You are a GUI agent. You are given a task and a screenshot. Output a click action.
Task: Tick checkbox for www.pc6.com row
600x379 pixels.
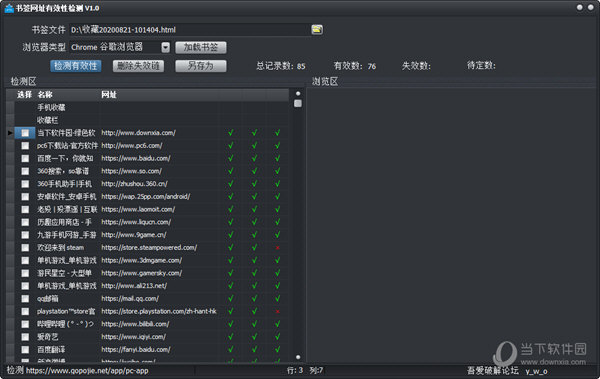click(25, 145)
